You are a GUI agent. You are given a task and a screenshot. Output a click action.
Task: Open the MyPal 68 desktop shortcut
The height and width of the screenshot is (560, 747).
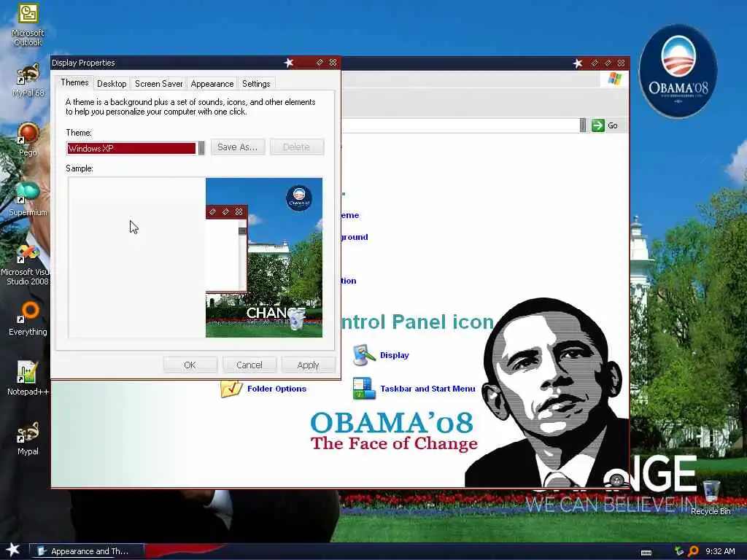(28, 80)
